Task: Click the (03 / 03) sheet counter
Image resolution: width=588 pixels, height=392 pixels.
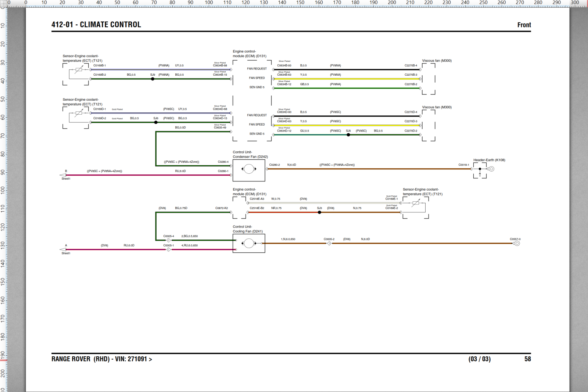Action: click(480, 359)
